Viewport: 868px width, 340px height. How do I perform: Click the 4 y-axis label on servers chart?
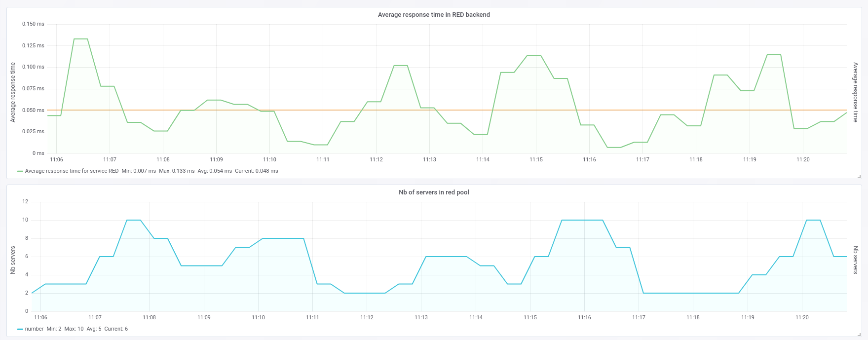27,274
